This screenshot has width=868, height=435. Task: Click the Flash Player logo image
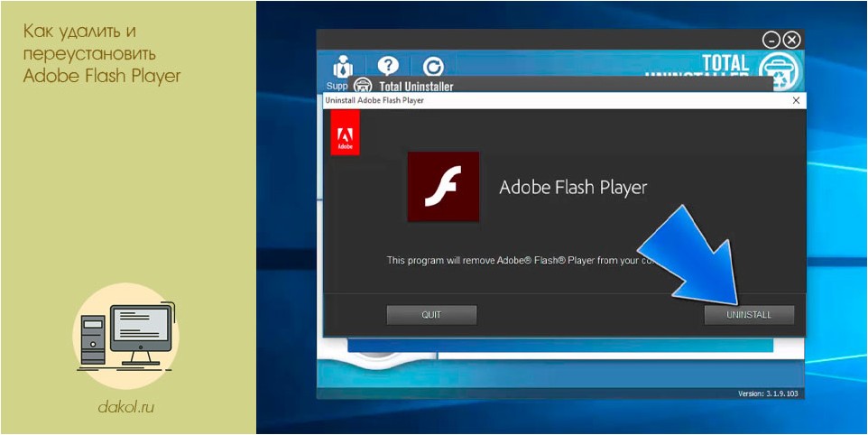(x=443, y=187)
